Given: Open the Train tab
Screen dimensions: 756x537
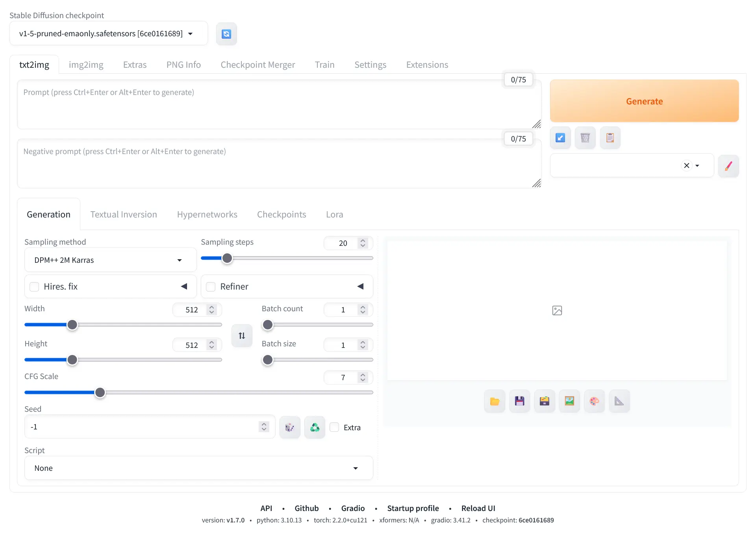Looking at the screenshot, I should pyautogui.click(x=325, y=65).
